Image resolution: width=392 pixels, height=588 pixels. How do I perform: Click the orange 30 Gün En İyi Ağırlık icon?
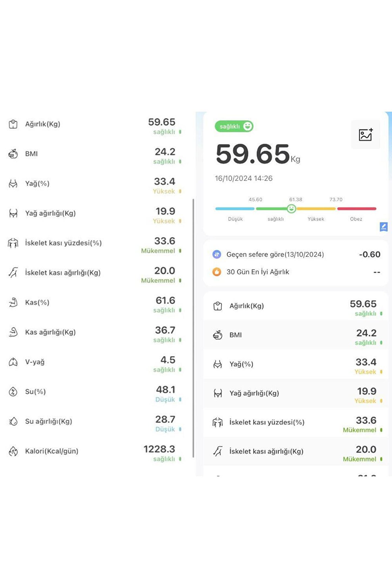[x=217, y=272]
